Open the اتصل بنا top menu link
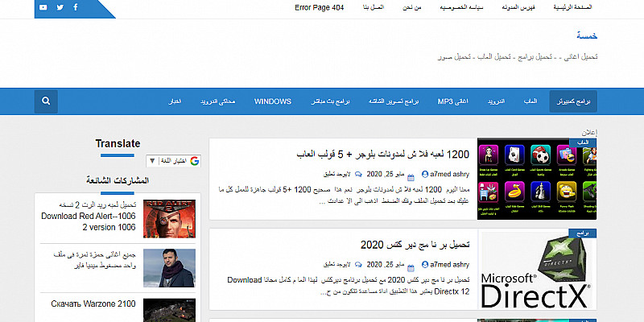 [373, 8]
